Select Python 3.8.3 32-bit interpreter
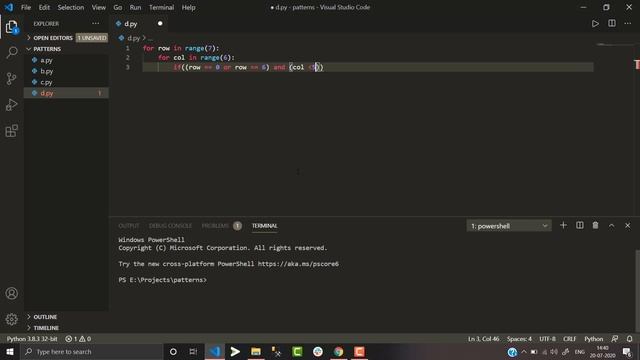The image size is (640, 360). click(32, 339)
